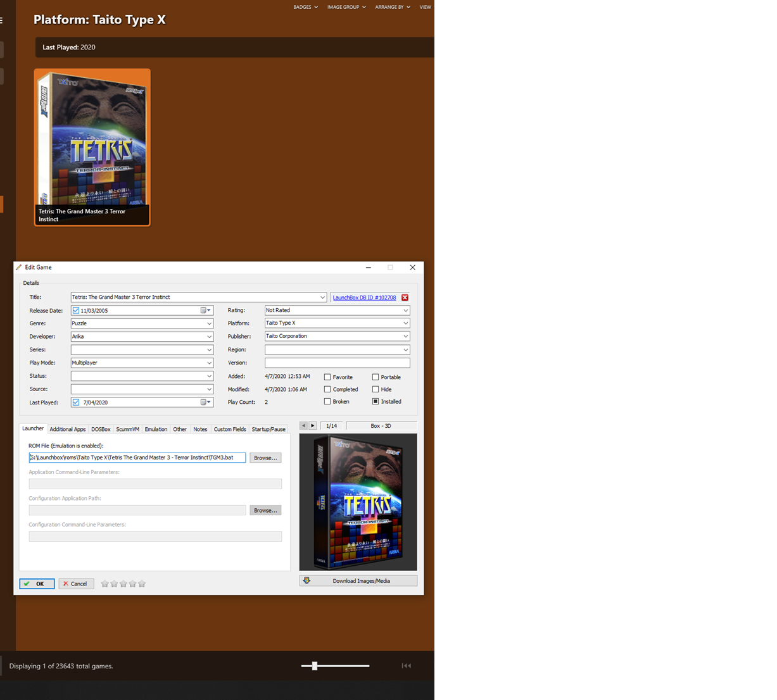Viewport: 777px width, 700px height.
Task: Set star rating to two stars
Action: pyautogui.click(x=114, y=584)
